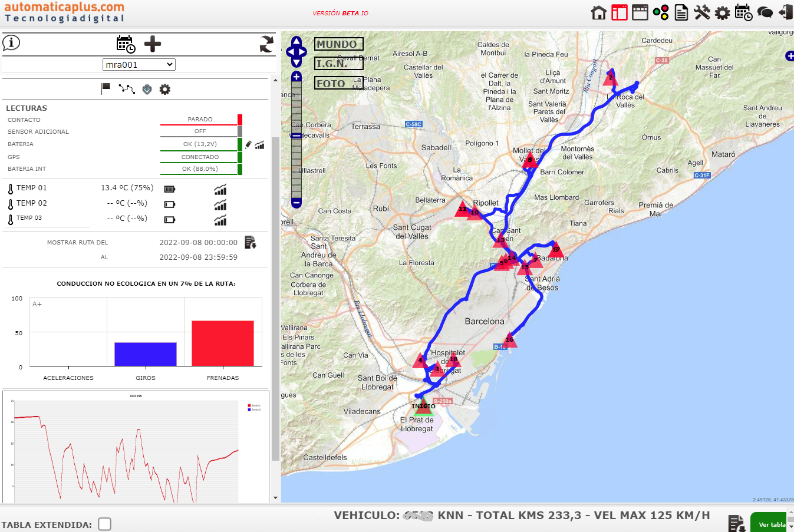Open the tools (wrench) icon in top bar

[702, 12]
